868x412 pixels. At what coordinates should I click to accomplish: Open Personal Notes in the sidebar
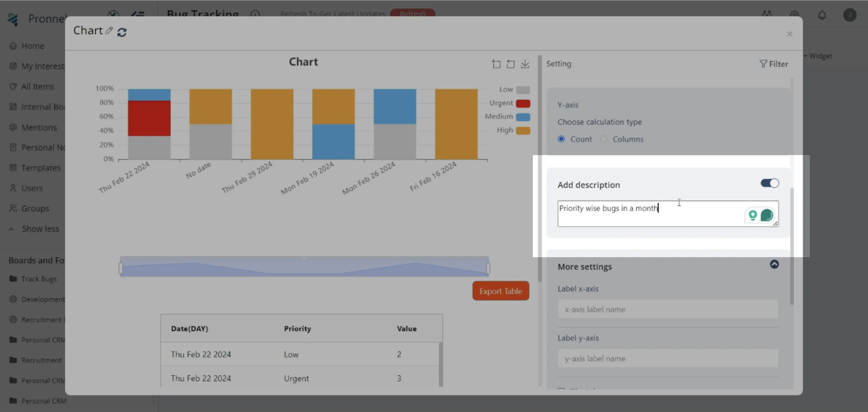36,148
